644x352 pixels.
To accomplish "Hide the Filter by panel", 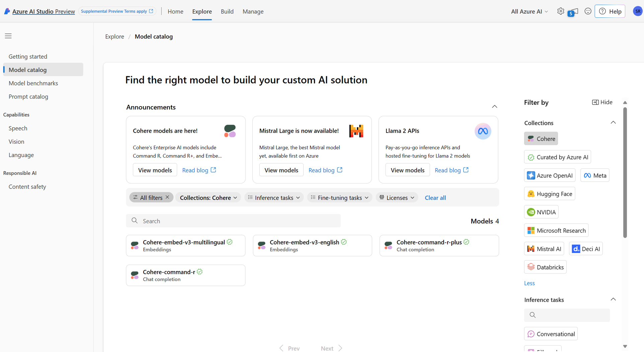I will (602, 102).
